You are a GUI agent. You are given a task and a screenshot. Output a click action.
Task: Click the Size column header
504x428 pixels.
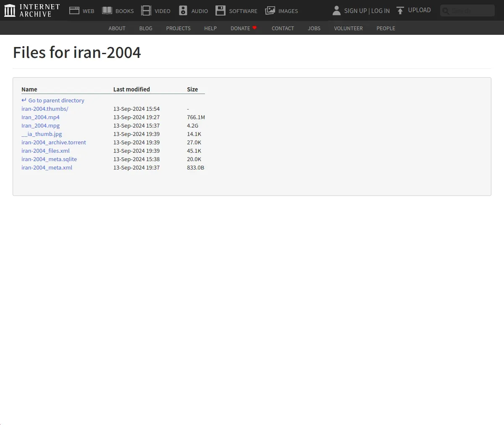tap(192, 89)
